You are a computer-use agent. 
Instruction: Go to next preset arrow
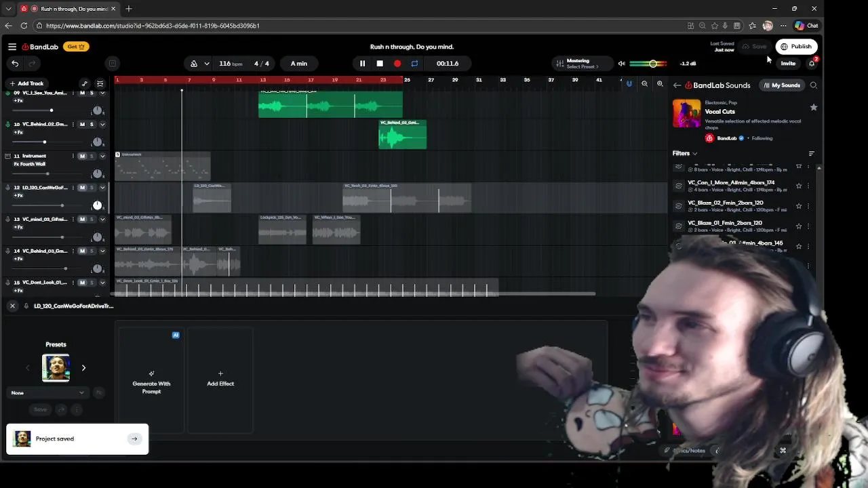(x=83, y=368)
